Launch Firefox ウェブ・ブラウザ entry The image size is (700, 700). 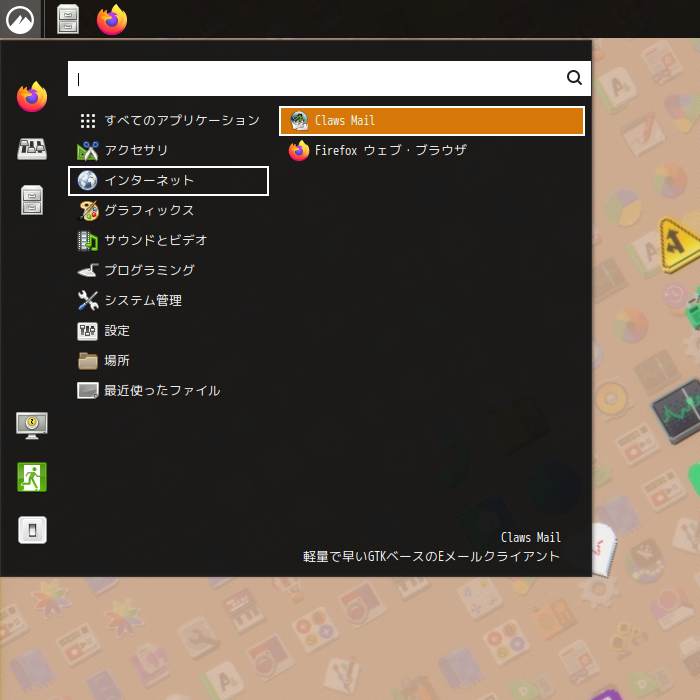[432, 150]
